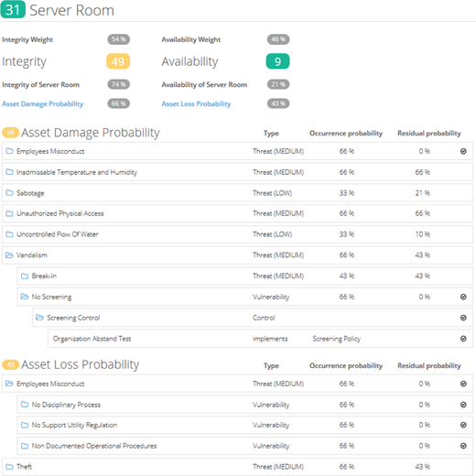
Task: Select the Employees Misconduct row under Asset Damage
Action: 237,151
